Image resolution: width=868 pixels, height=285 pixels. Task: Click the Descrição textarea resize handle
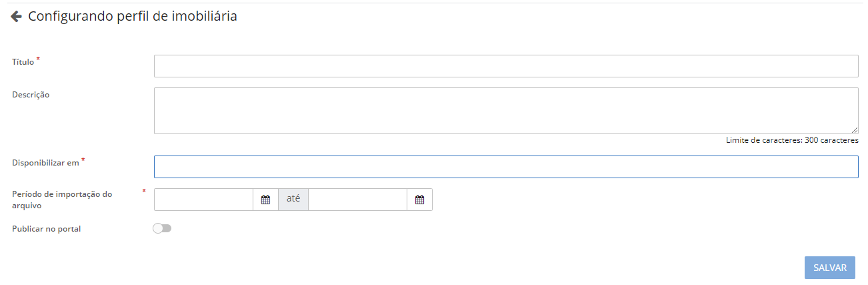tap(855, 130)
